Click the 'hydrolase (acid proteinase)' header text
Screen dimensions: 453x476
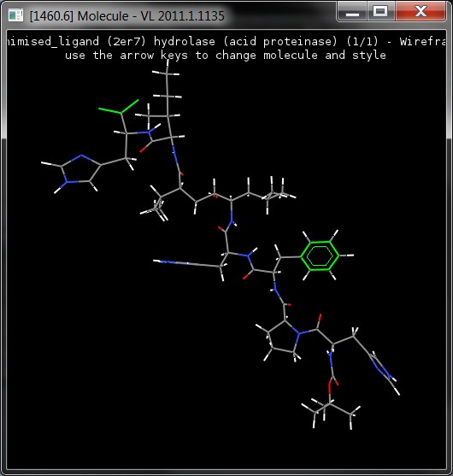click(x=245, y=41)
